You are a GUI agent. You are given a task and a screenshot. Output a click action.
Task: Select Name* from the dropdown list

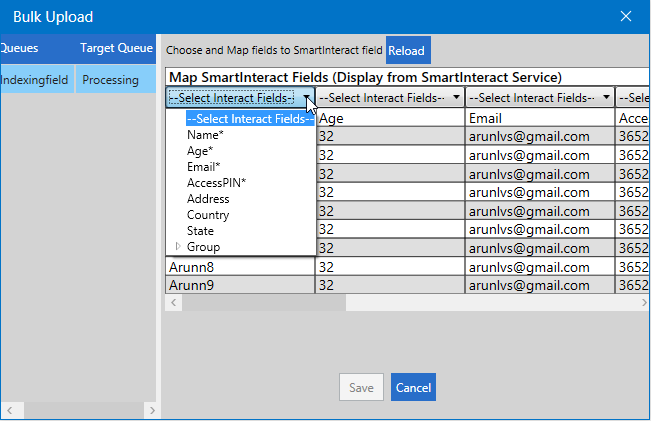[205, 135]
